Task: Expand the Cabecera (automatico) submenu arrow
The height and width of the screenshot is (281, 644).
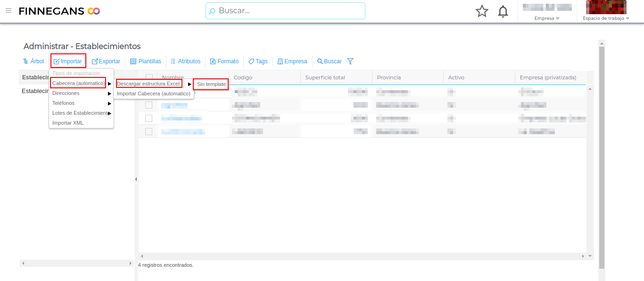Action: pos(109,84)
